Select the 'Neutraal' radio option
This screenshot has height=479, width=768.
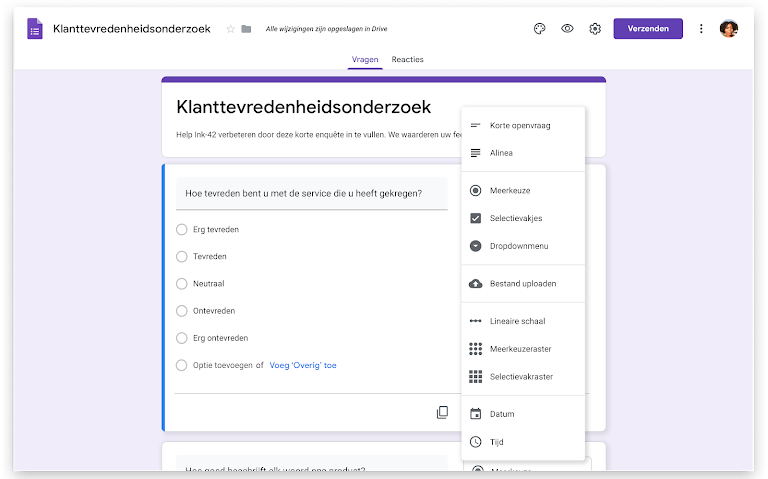pos(182,284)
